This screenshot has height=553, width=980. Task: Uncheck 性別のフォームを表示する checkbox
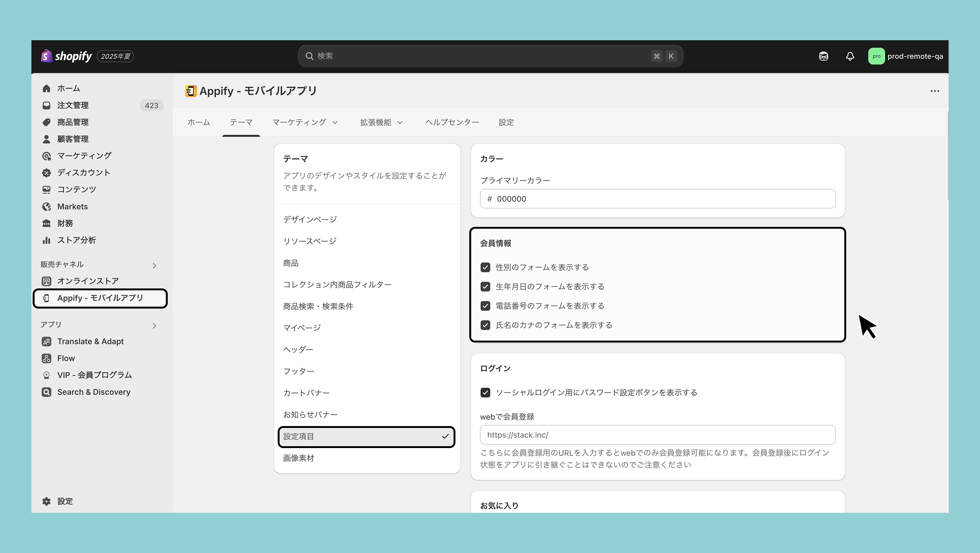click(x=485, y=267)
